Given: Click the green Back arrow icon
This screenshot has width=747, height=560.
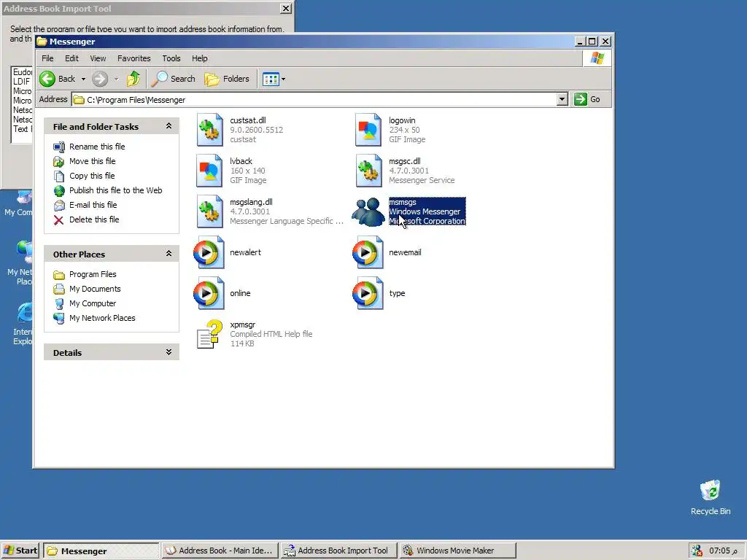Looking at the screenshot, I should [47, 79].
